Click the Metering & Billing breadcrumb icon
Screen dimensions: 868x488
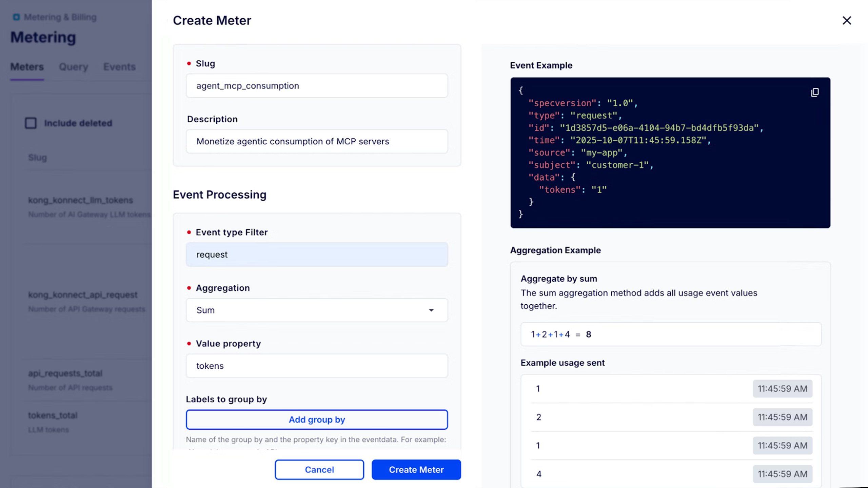point(16,17)
